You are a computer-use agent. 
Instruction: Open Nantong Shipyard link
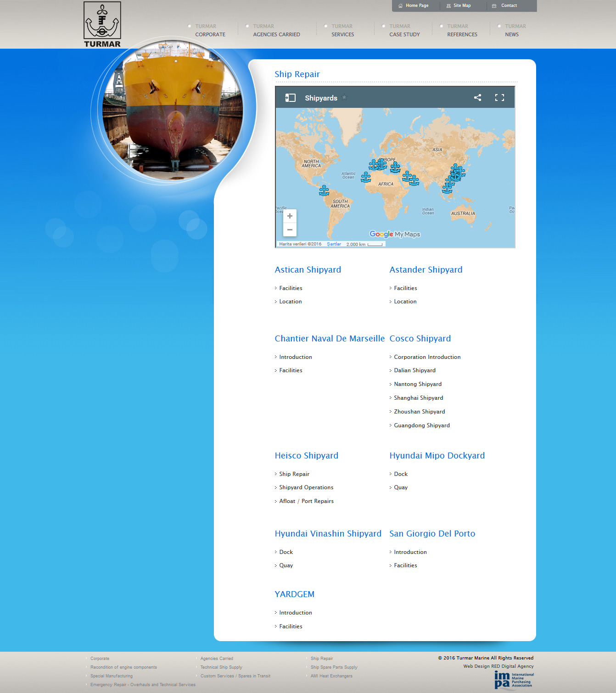point(418,384)
